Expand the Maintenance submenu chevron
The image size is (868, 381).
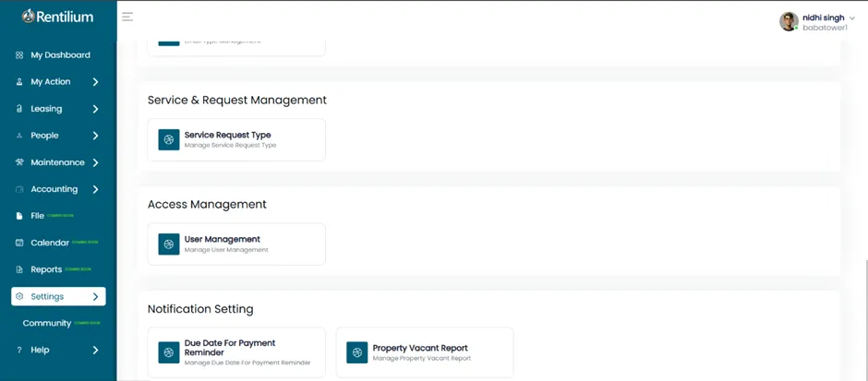click(95, 162)
